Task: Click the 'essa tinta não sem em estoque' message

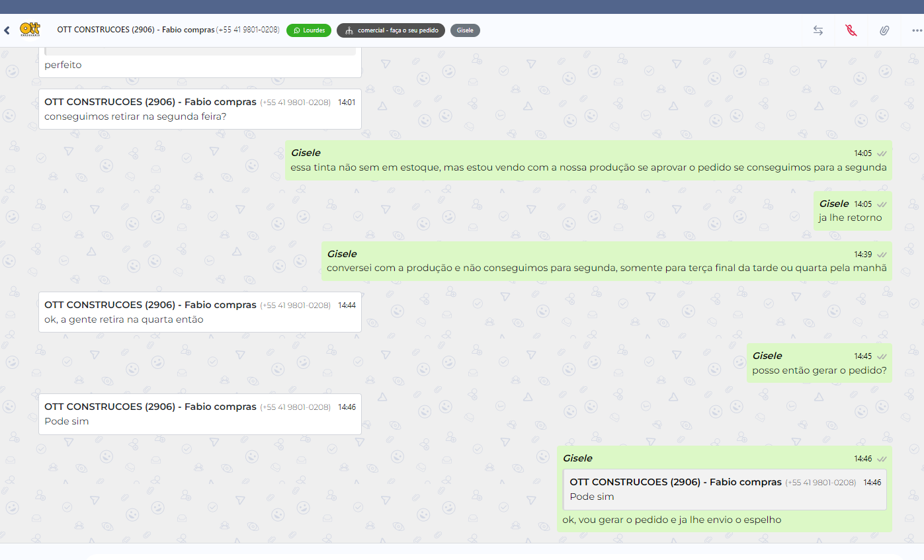Action: [x=588, y=168]
